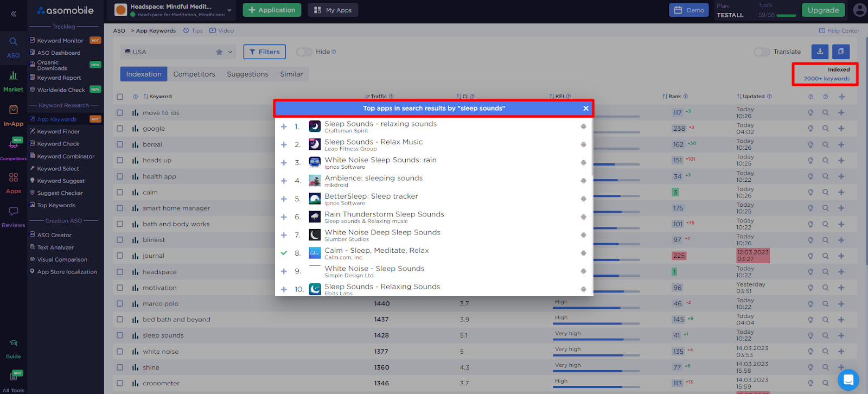Sort the table by Updated column
The height and width of the screenshot is (394, 868).
click(751, 97)
